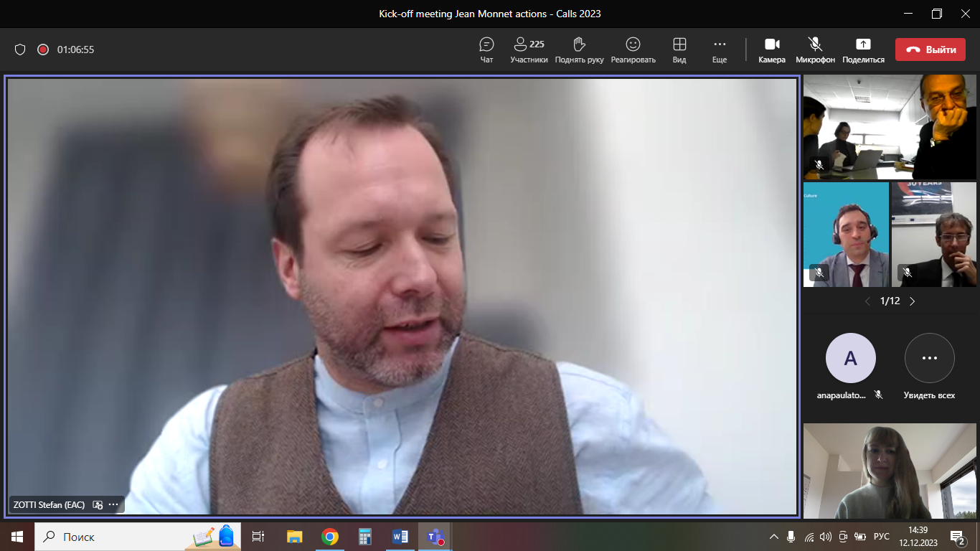The image size is (980, 551).
Task: Click Увидеть всех to view all participants
Action: tap(929, 358)
